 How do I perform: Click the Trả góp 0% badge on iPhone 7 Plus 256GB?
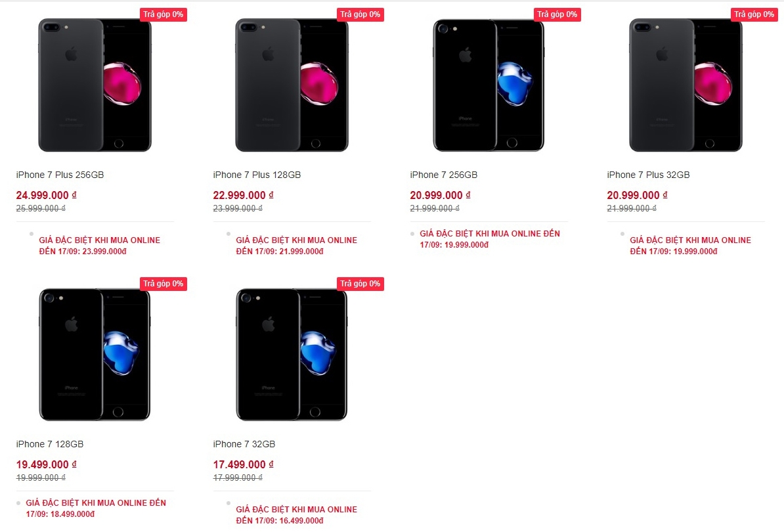[x=163, y=14]
